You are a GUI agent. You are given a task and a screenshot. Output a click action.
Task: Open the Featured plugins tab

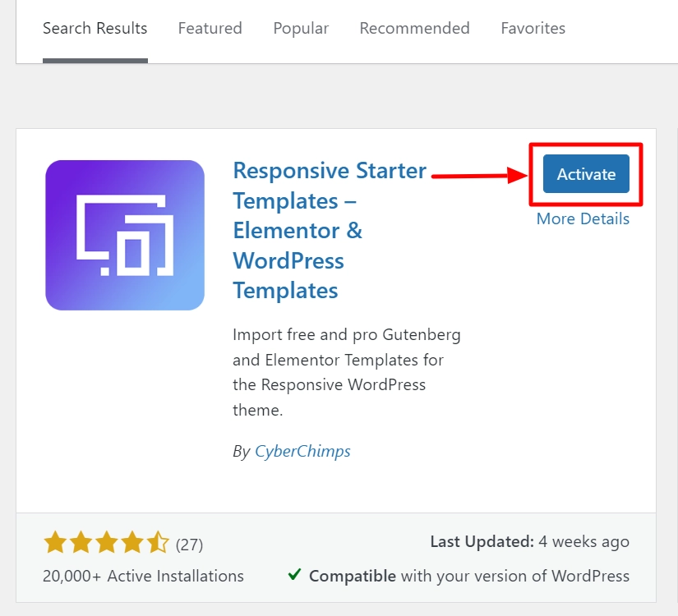point(210,28)
